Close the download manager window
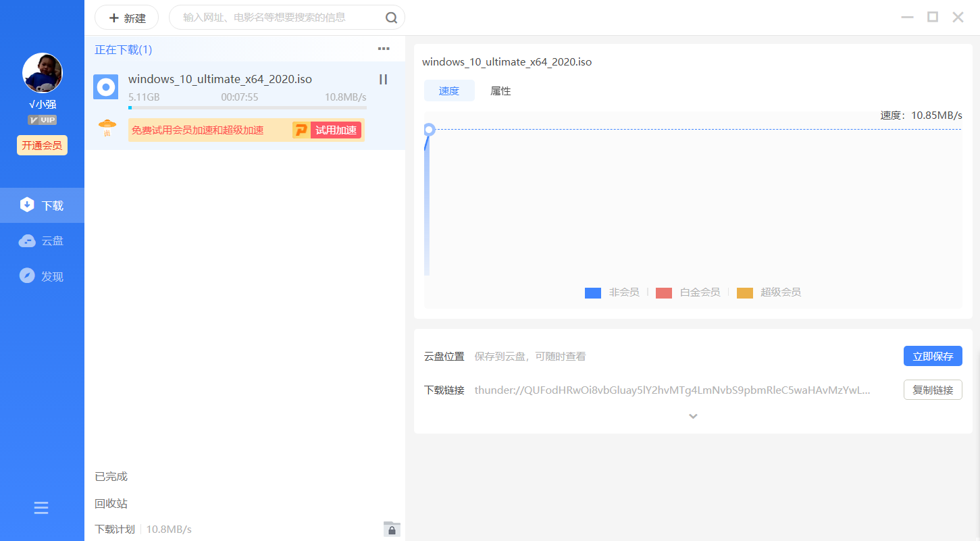The height and width of the screenshot is (541, 980). (958, 18)
